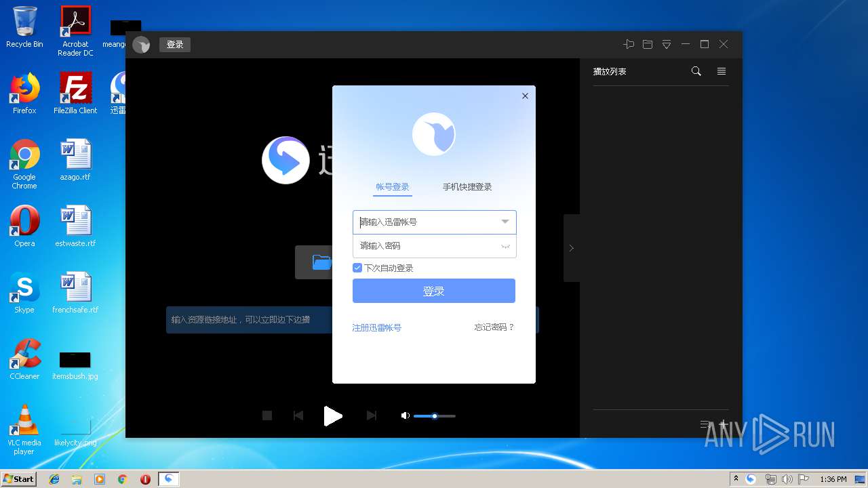Skip to previous track
The image size is (868, 488).
click(298, 415)
